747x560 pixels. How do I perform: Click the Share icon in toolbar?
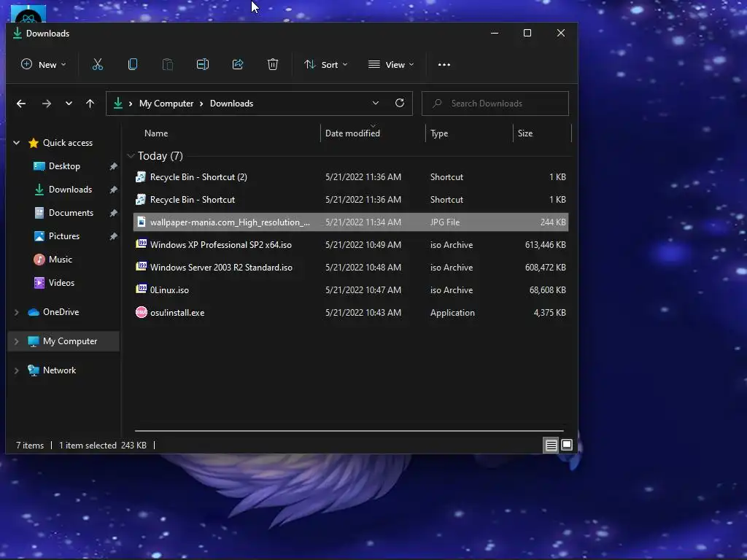(238, 64)
